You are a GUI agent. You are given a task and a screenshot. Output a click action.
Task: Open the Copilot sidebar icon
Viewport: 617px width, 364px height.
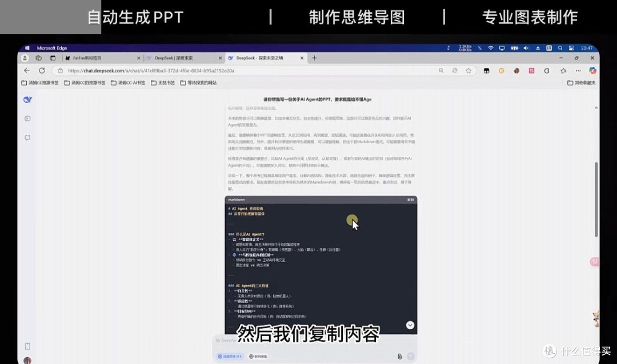pos(592,71)
